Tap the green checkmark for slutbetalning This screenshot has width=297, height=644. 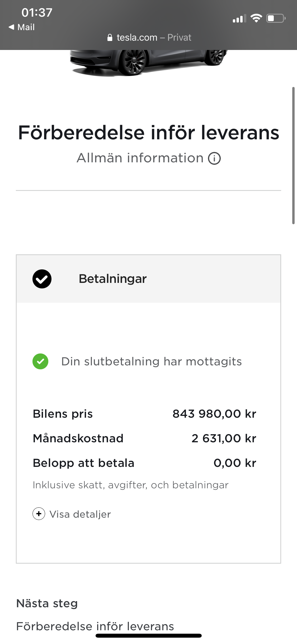point(40,361)
